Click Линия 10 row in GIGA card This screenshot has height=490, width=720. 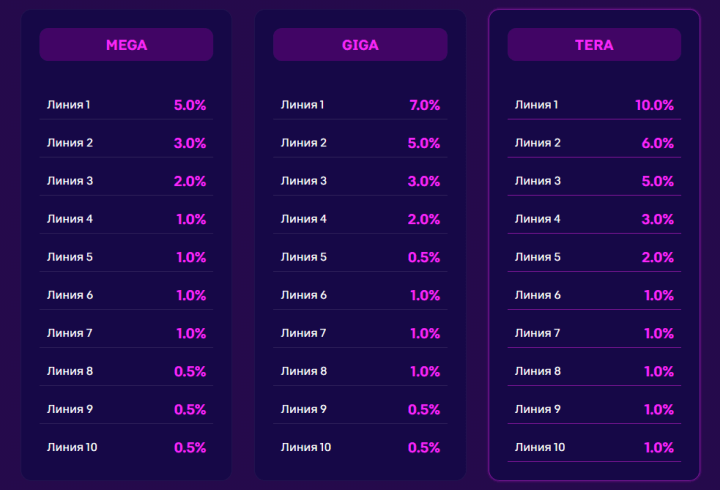pos(360,447)
